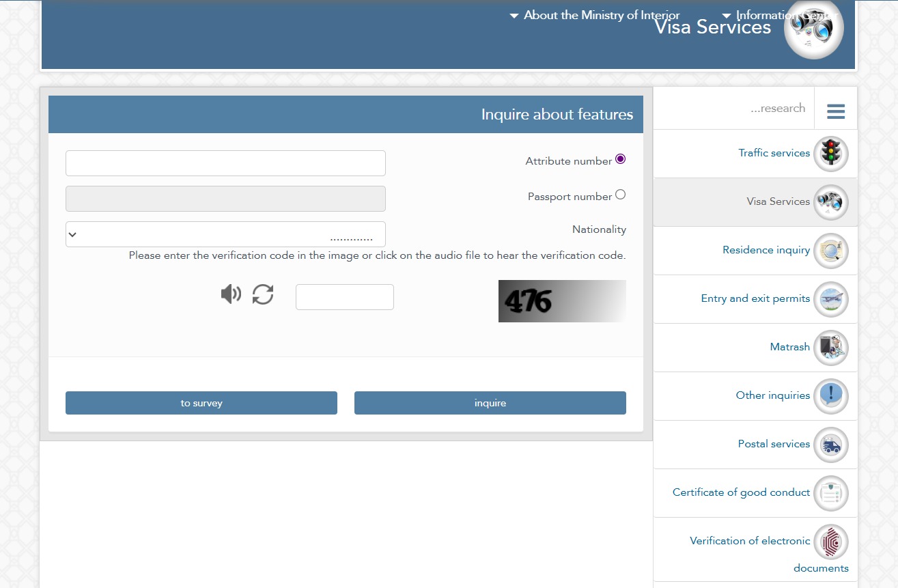Click the airplane icon for Entry and exit permits

tap(830, 299)
